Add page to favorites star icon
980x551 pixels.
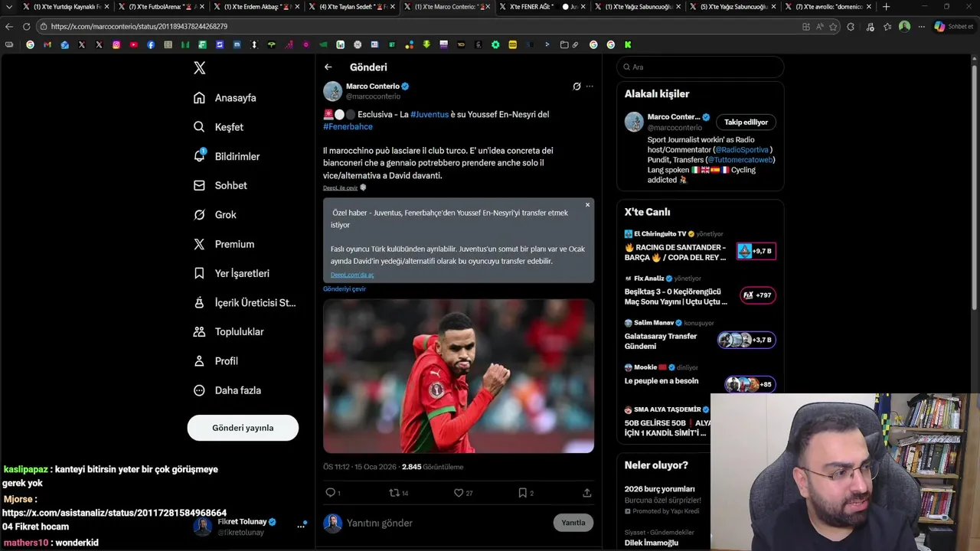click(833, 26)
